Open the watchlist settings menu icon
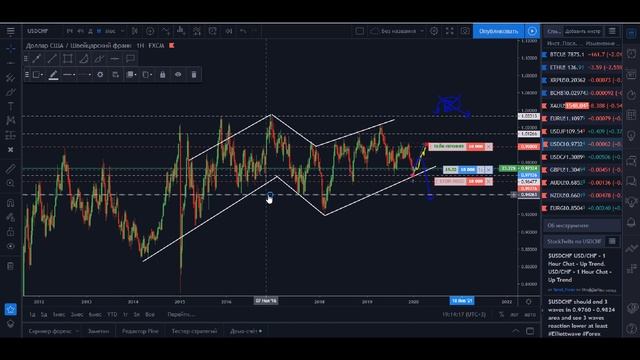The height and width of the screenshot is (360, 640). click(612, 31)
